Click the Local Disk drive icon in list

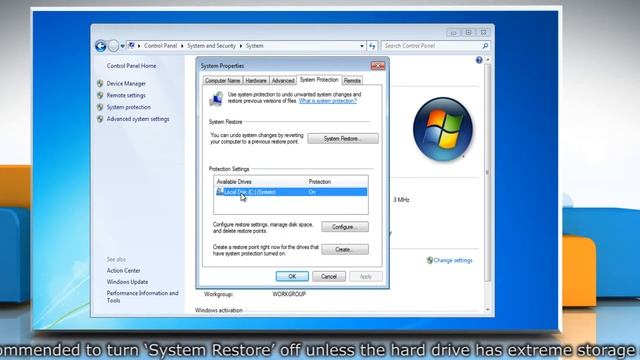click(220, 192)
